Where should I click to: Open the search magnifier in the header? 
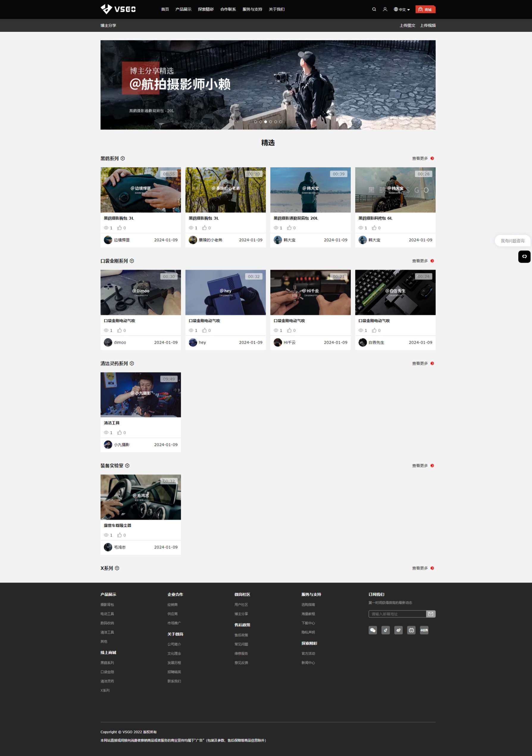[374, 9]
